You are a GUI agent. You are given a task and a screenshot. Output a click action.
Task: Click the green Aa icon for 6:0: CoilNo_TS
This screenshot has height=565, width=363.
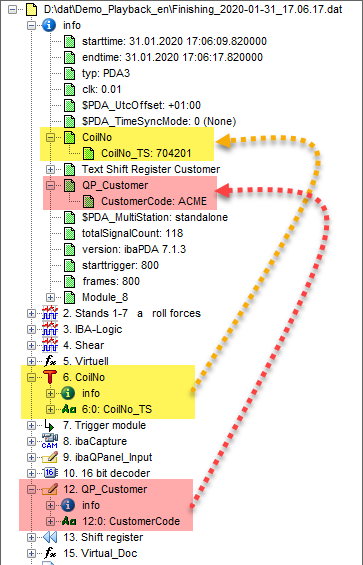point(69,409)
